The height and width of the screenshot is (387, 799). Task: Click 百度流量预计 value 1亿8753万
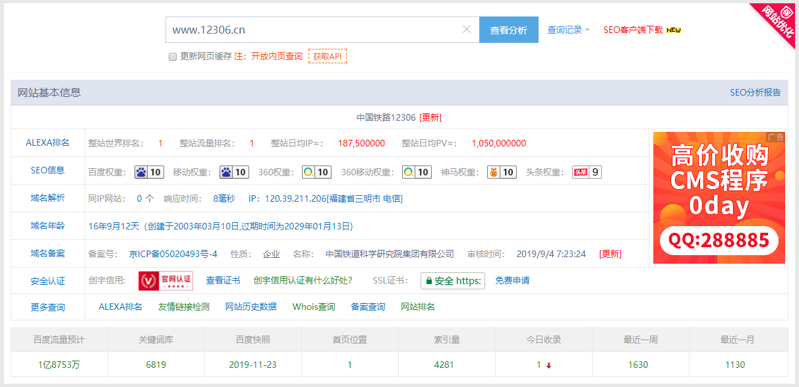(x=59, y=365)
